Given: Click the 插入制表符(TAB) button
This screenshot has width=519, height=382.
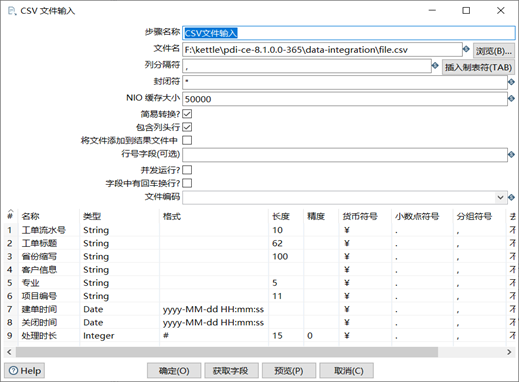Looking at the screenshot, I should coord(478,67).
